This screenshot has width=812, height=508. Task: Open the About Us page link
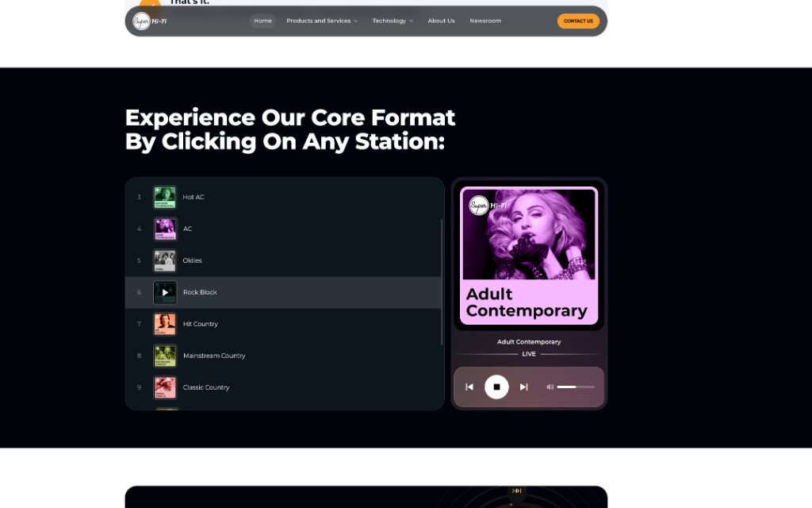click(441, 21)
